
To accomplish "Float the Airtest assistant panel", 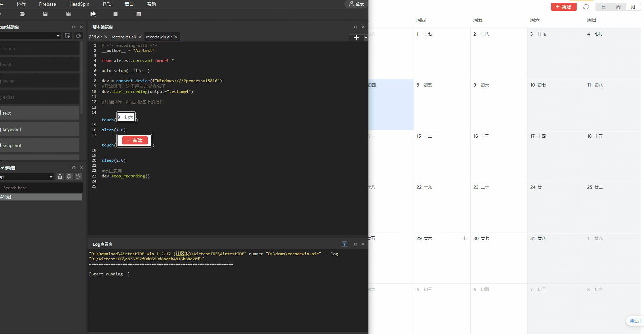I will (x=74, y=27).
